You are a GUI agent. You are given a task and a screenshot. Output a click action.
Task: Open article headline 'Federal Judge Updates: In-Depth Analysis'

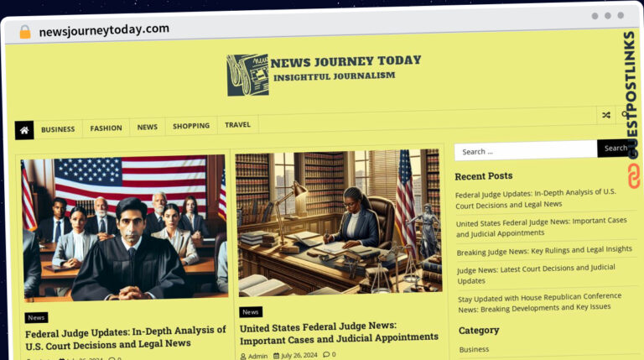click(x=126, y=337)
